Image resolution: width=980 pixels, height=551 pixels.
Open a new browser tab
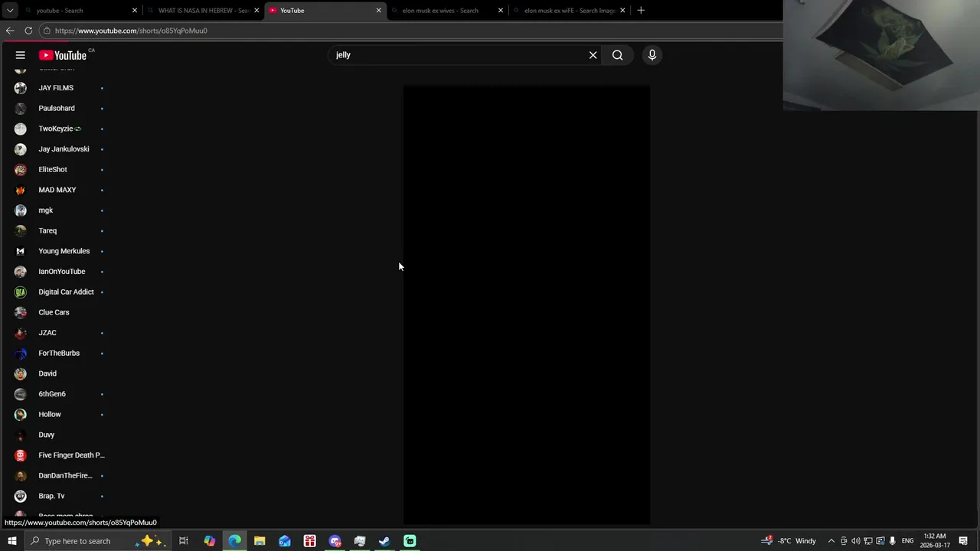pos(641,11)
